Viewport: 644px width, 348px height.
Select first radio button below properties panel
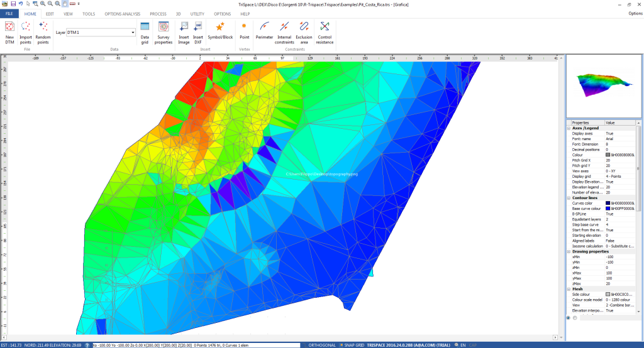(x=569, y=318)
